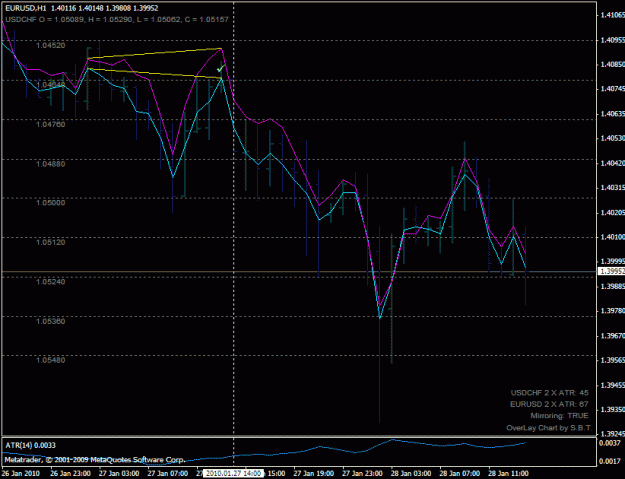Click 'USDCHF 2 X ATR: 45' text
This screenshot has height=479, width=625.
click(x=549, y=393)
